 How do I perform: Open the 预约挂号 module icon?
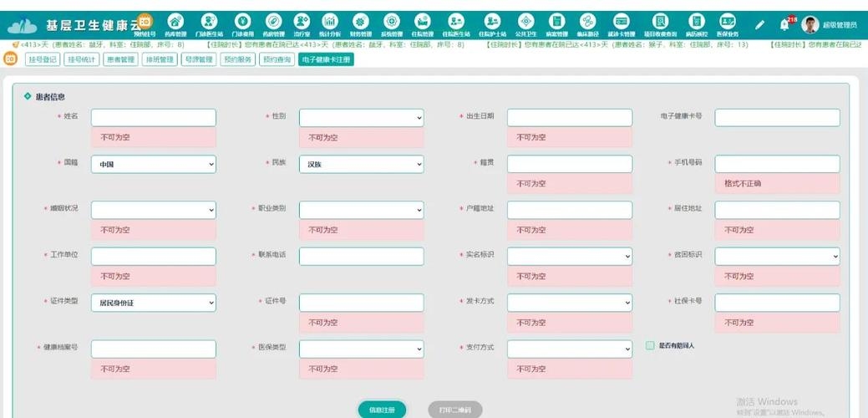tap(145, 22)
